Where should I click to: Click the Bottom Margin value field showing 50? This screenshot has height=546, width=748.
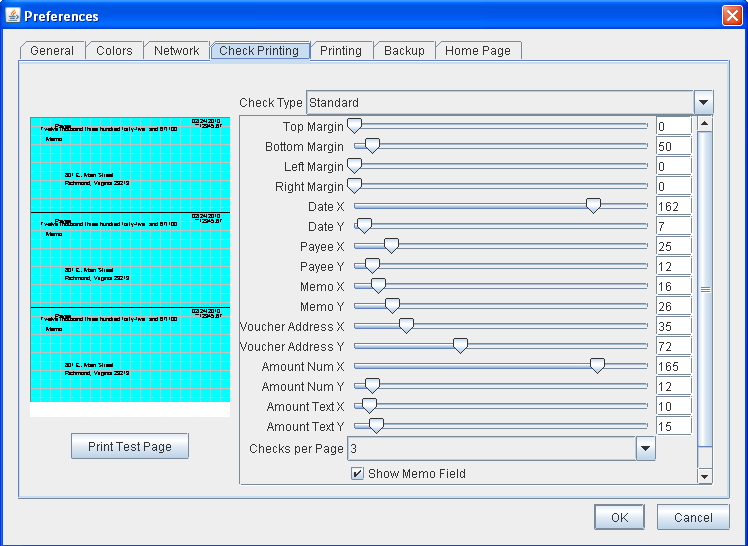coord(674,146)
